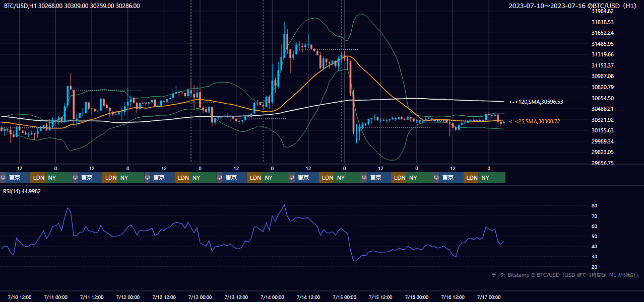Viewport: 644px width, 302px height.
Task: Click RSI axis level 80
Action: pos(595,206)
